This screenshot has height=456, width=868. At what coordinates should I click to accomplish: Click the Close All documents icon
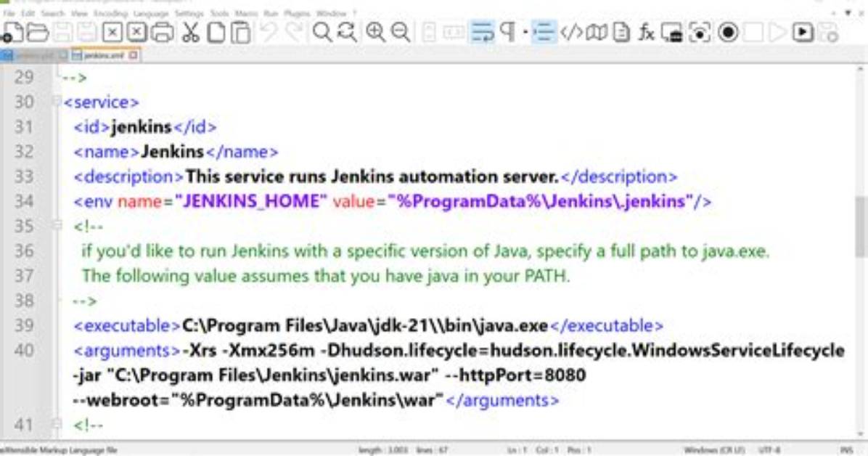pyautogui.click(x=136, y=33)
